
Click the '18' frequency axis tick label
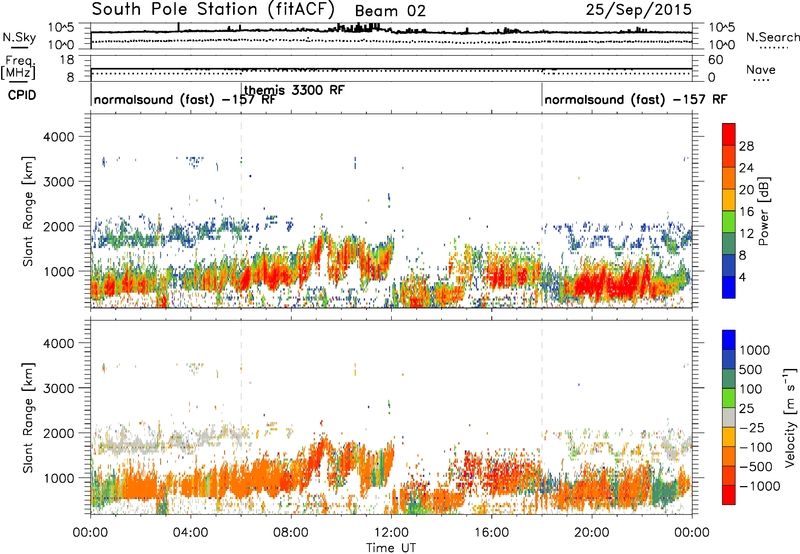(67, 60)
